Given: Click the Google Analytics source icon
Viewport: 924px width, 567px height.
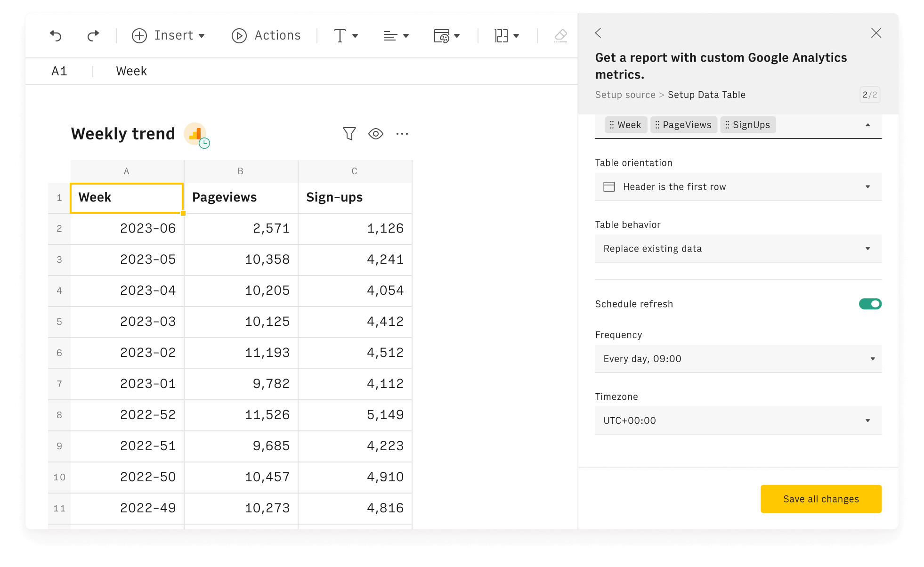Looking at the screenshot, I should pyautogui.click(x=195, y=134).
